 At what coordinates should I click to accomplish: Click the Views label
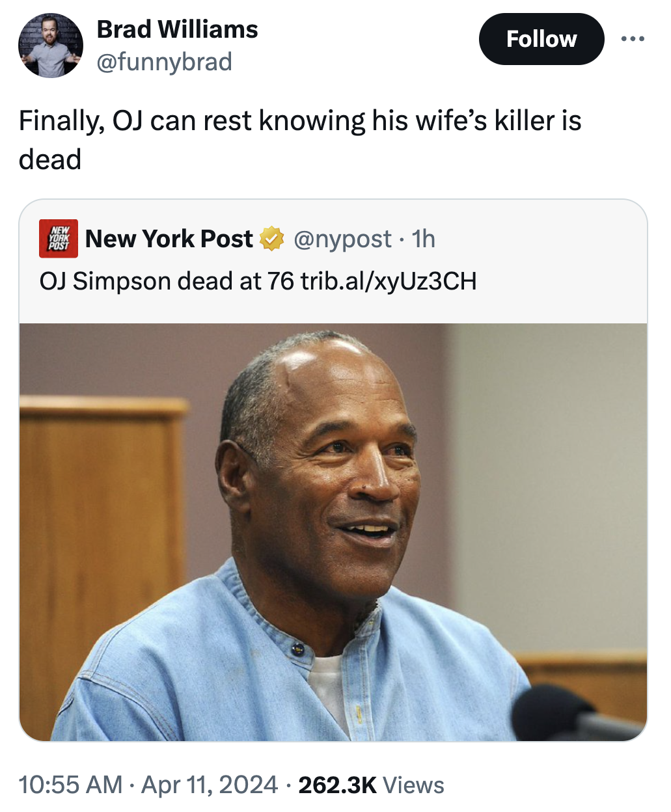coord(413,785)
